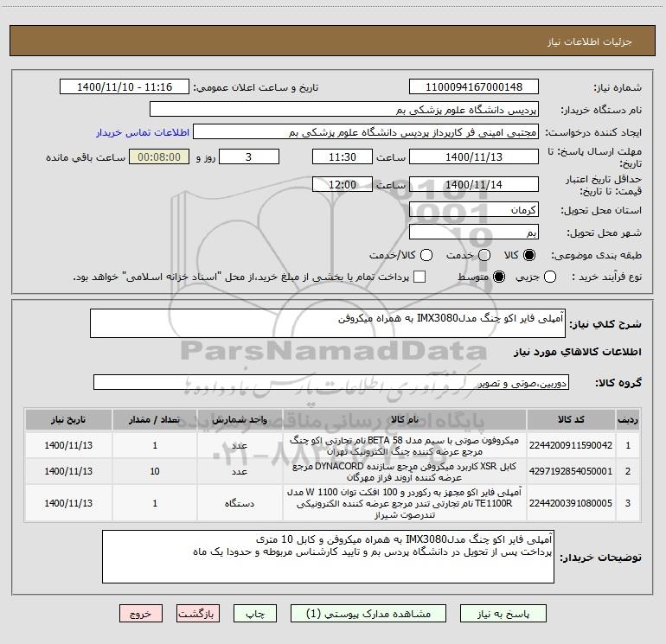Click تعداد / مقدار column header

point(155,419)
